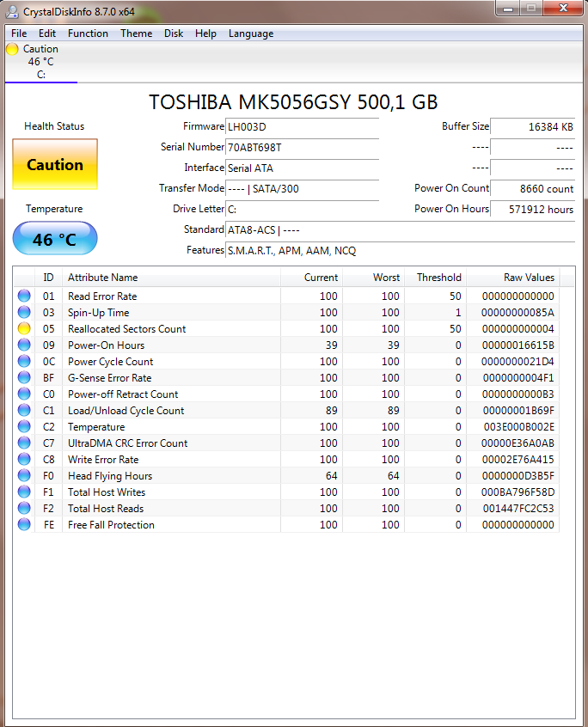Click the blue status icon for G-Sense Error Rate
Screen dimensions: 588x727
[24, 377]
